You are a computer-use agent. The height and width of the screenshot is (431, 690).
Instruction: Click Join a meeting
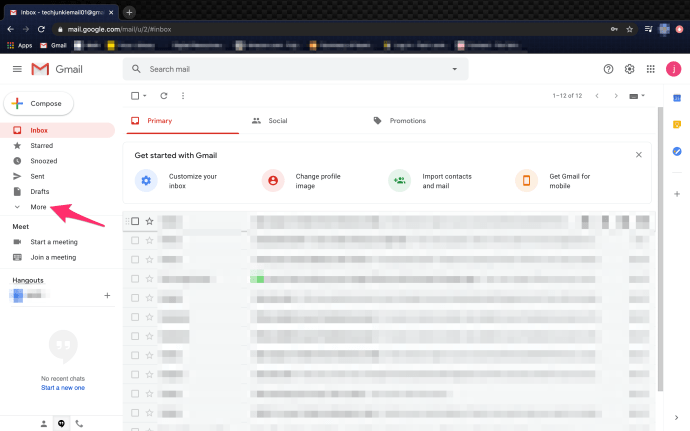(x=53, y=257)
